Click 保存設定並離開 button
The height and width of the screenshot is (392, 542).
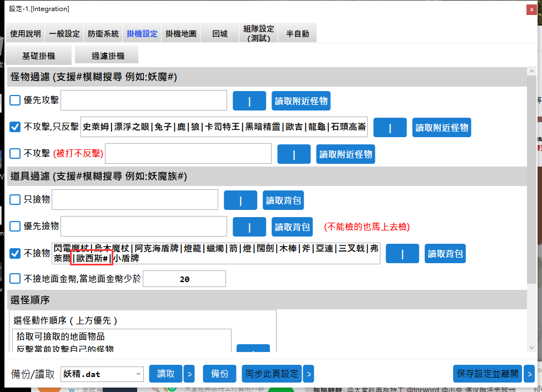[x=488, y=374]
